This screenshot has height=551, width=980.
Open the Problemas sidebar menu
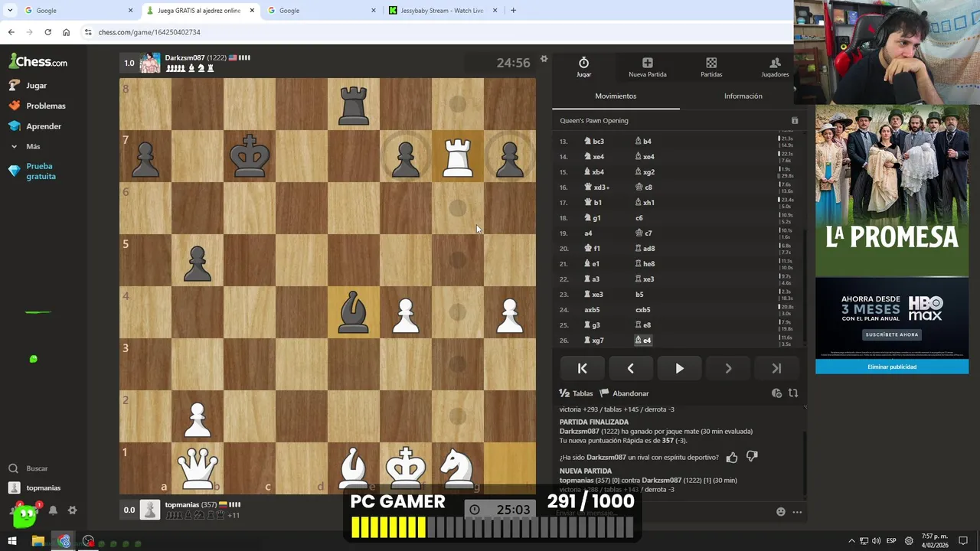click(45, 106)
